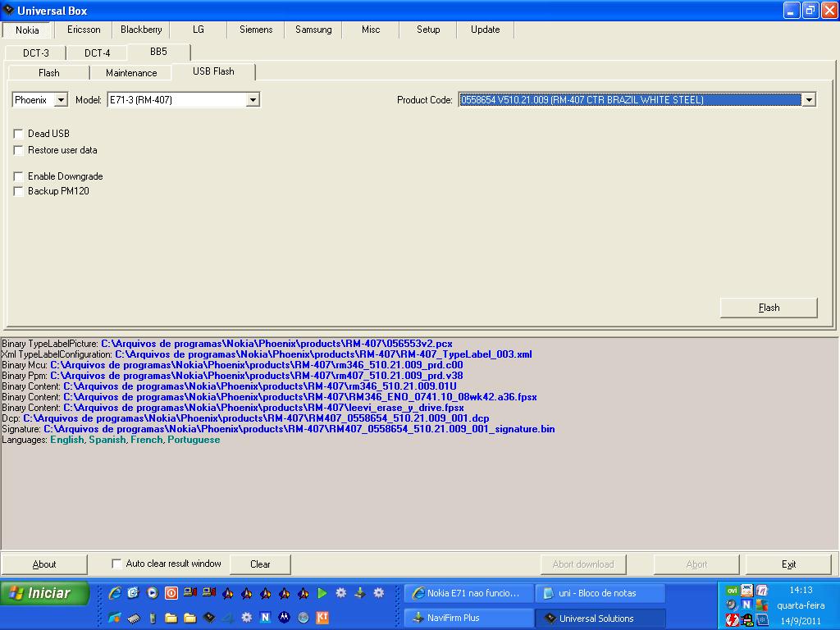Tick the Backup PM120 checkbox
The width and height of the screenshot is (840, 630).
pos(18,191)
